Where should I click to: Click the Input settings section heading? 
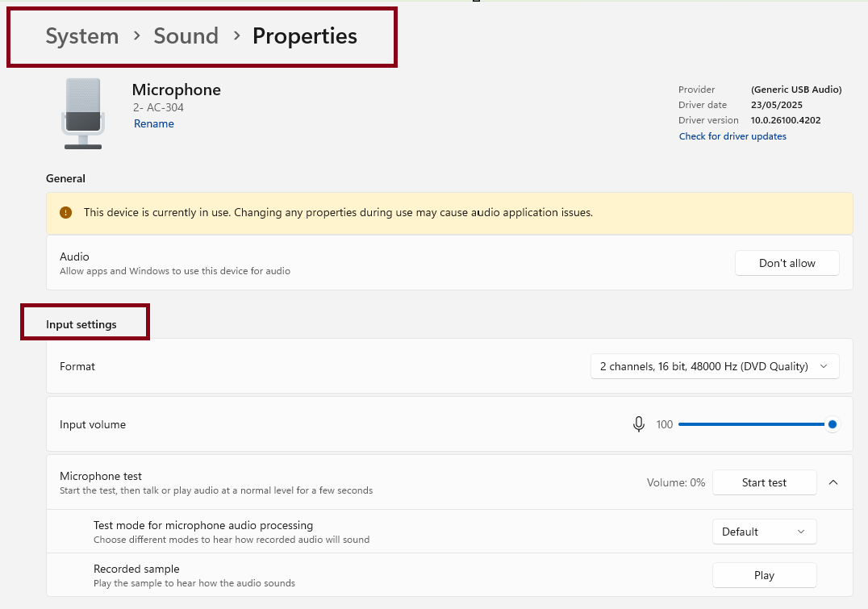coord(81,324)
